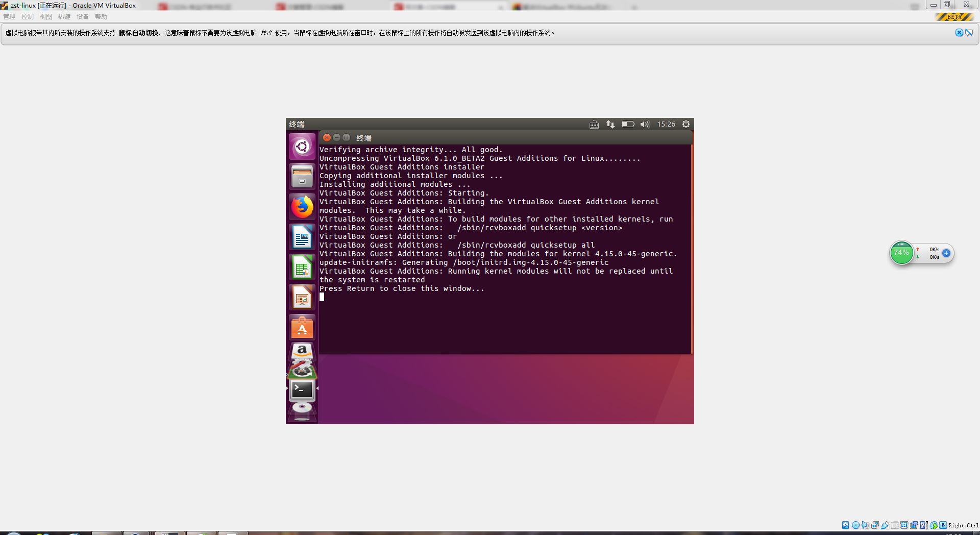Open the Ubuntu Dash search launcher

coord(302,147)
